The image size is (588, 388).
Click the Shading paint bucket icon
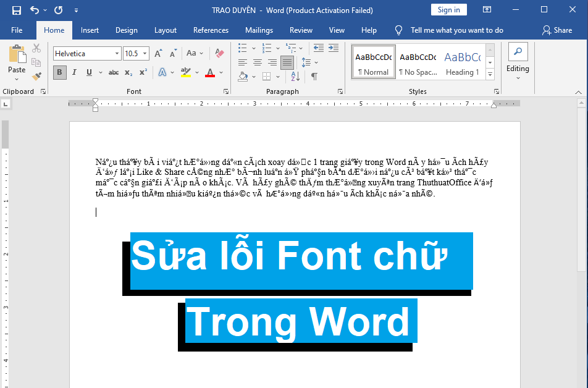(243, 77)
